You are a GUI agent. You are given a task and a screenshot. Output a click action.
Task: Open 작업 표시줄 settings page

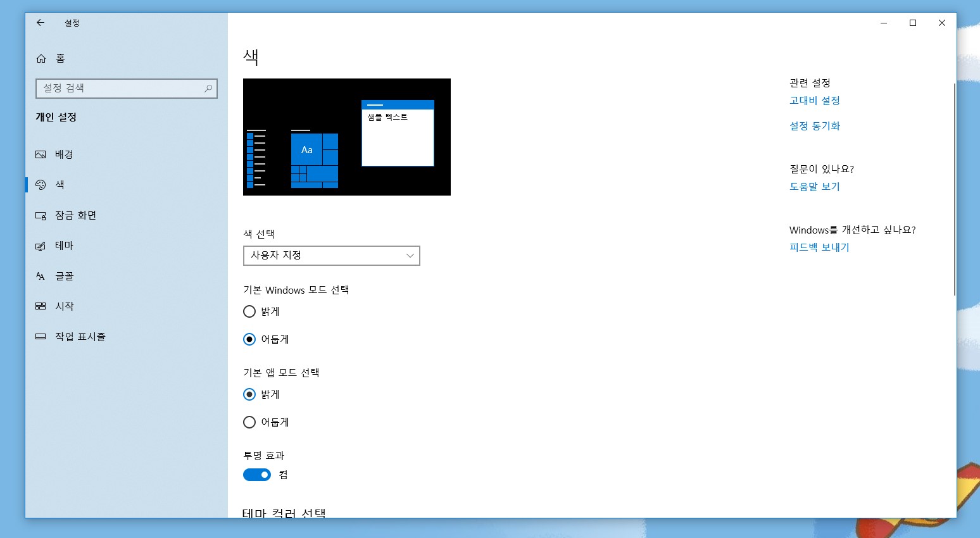pyautogui.click(x=127, y=337)
